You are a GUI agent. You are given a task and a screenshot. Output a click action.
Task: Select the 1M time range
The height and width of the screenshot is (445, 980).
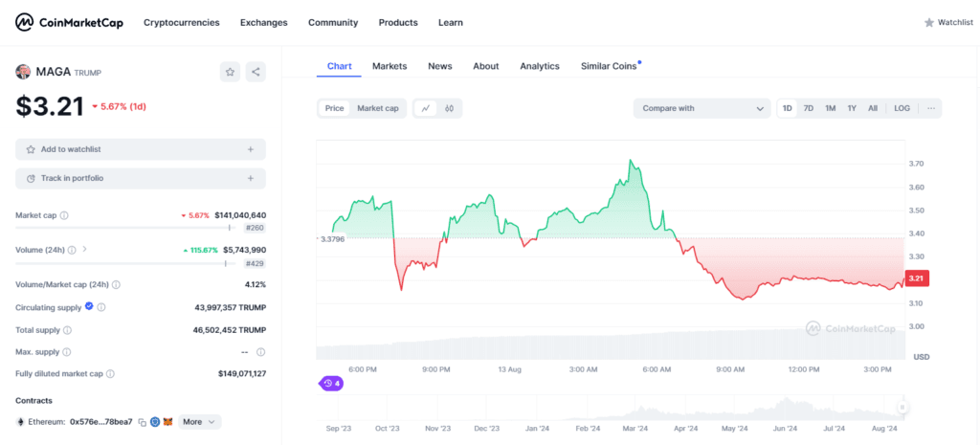tap(830, 108)
